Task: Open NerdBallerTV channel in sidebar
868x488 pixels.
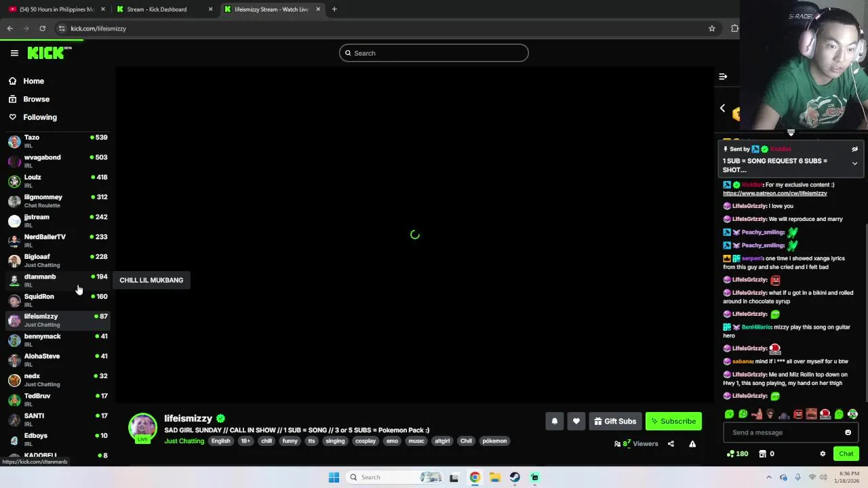Action: coord(58,241)
